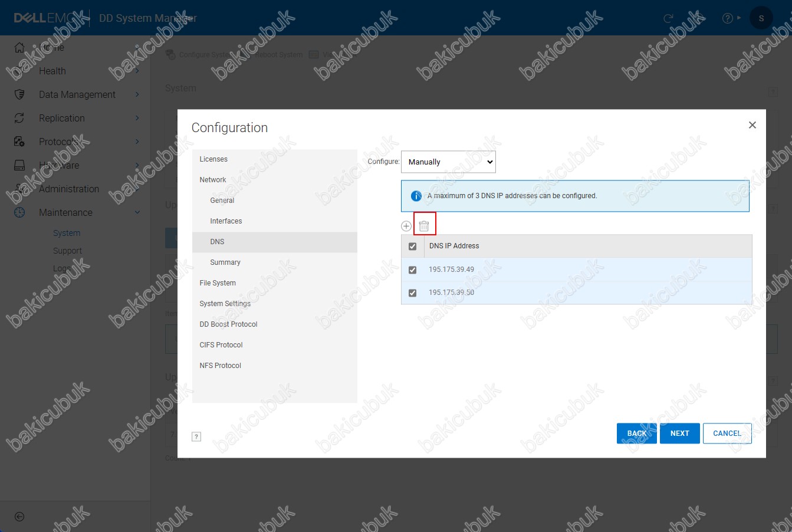792x532 pixels.
Task: Select File System configuration step
Action: pyautogui.click(x=275, y=283)
